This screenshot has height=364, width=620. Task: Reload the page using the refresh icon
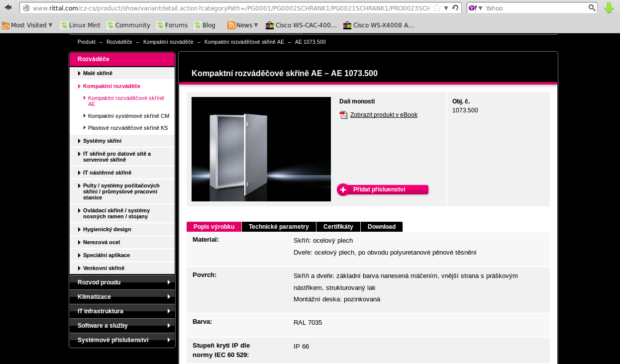[455, 8]
